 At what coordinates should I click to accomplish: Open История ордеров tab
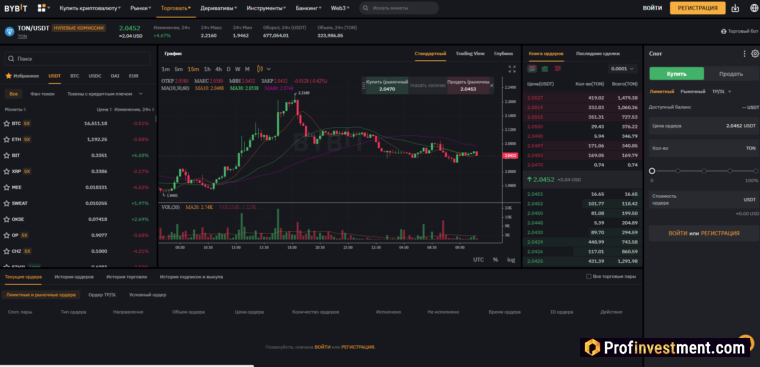tap(74, 276)
